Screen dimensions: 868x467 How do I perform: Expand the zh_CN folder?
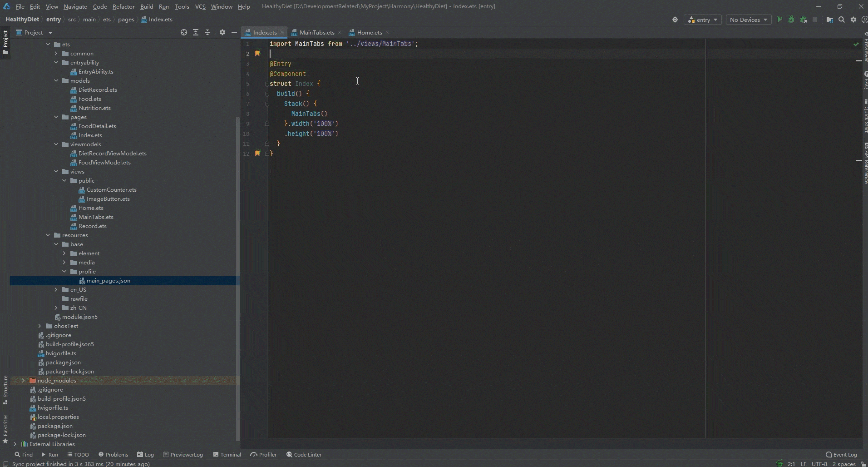(x=56, y=308)
